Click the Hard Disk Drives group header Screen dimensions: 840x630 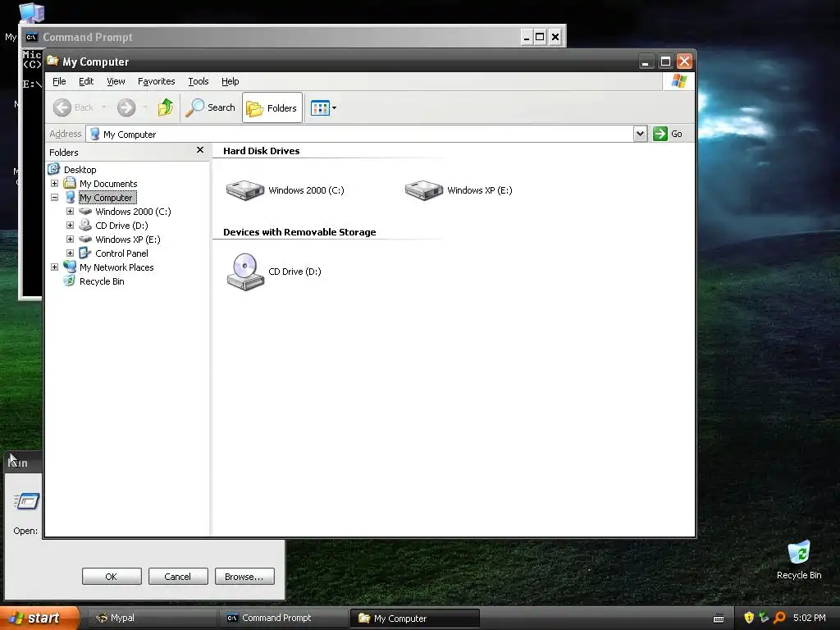click(x=262, y=151)
